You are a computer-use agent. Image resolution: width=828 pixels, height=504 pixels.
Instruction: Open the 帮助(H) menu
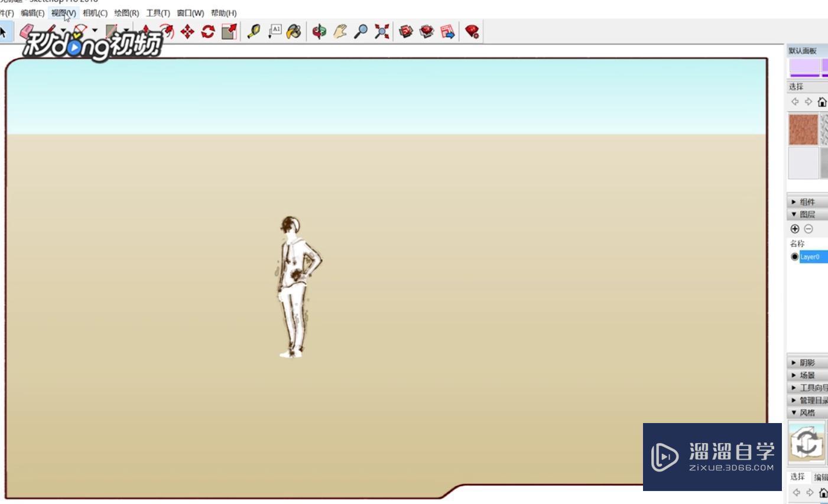tap(223, 13)
